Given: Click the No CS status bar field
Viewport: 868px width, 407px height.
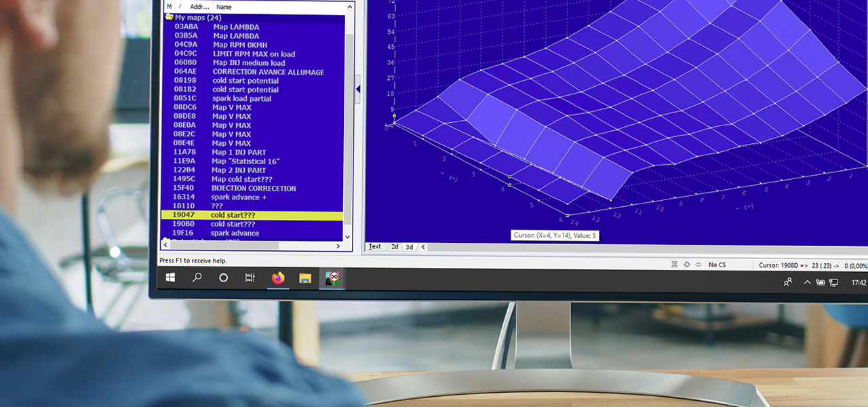Looking at the screenshot, I should pyautogui.click(x=717, y=265).
